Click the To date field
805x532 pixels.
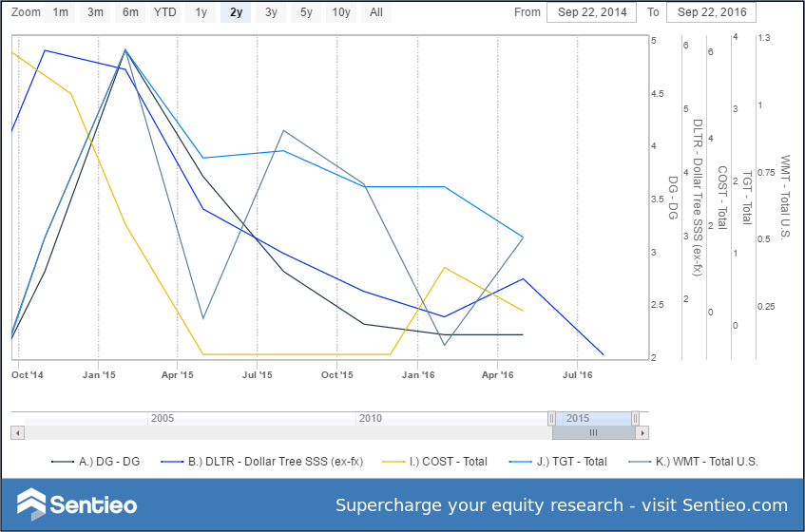point(711,12)
